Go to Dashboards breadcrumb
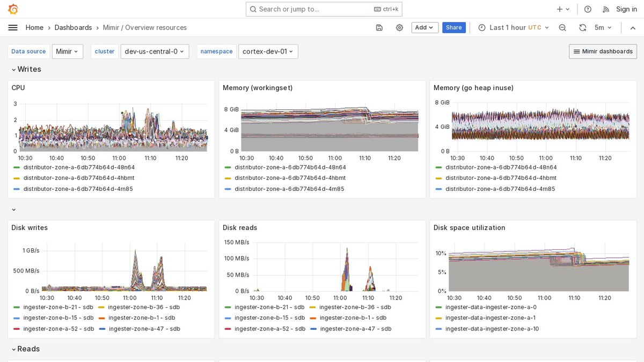 click(x=73, y=27)
